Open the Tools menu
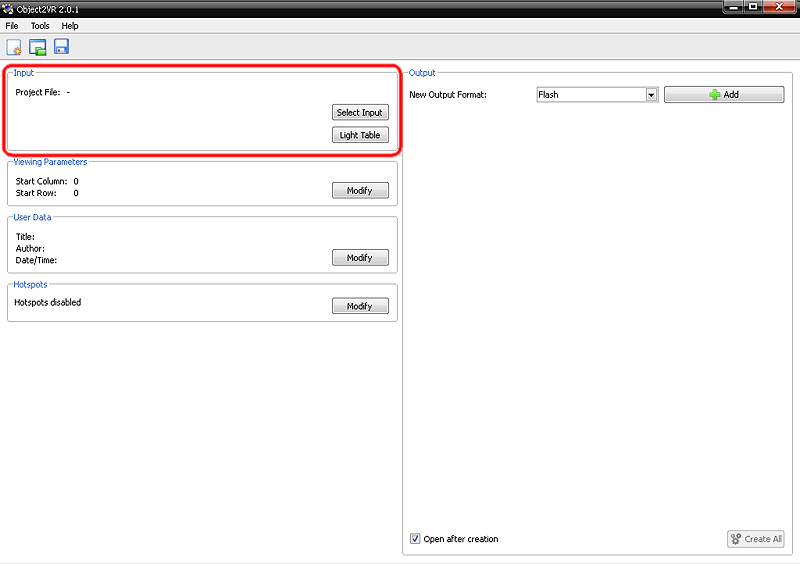The height and width of the screenshot is (564, 800). click(40, 26)
